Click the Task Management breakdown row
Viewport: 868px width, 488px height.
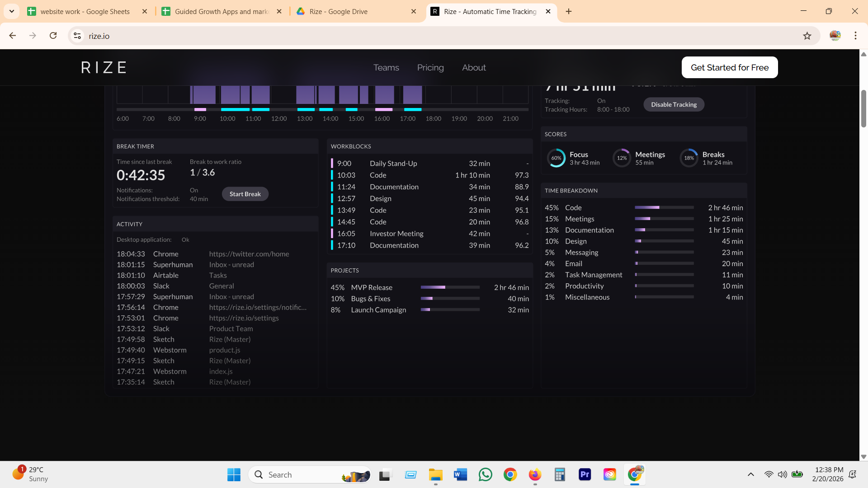pyautogui.click(x=644, y=275)
